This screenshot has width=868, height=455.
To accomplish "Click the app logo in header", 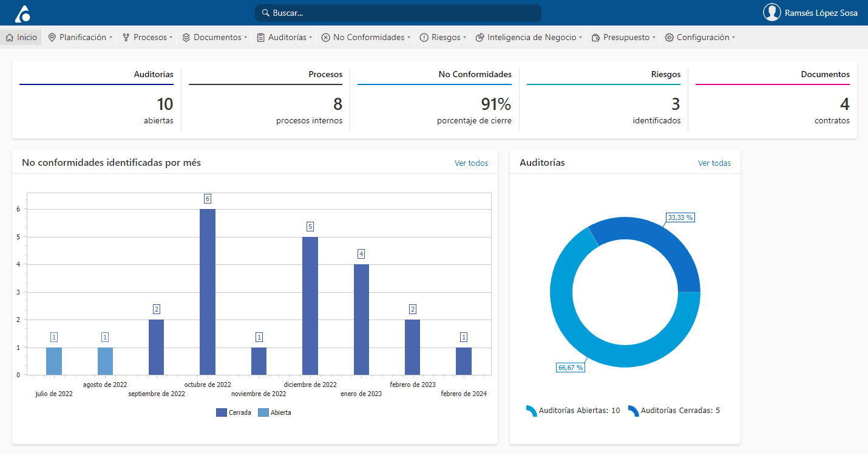I will [x=23, y=13].
